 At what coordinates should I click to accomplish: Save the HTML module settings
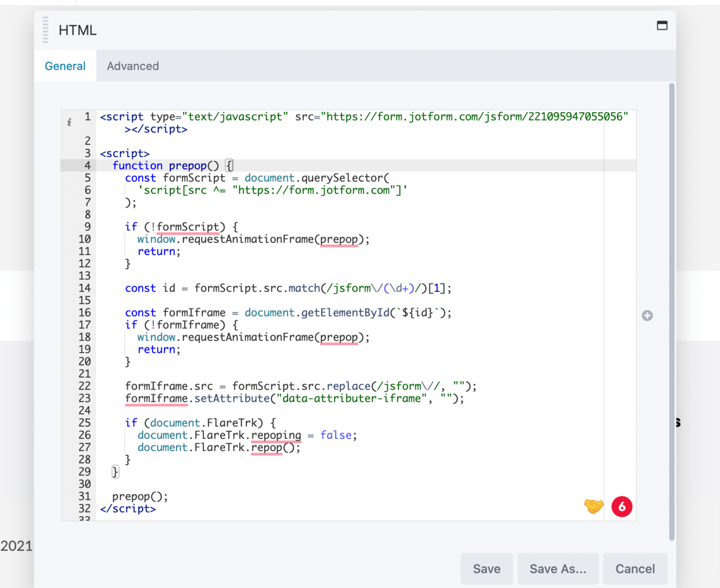point(487,569)
